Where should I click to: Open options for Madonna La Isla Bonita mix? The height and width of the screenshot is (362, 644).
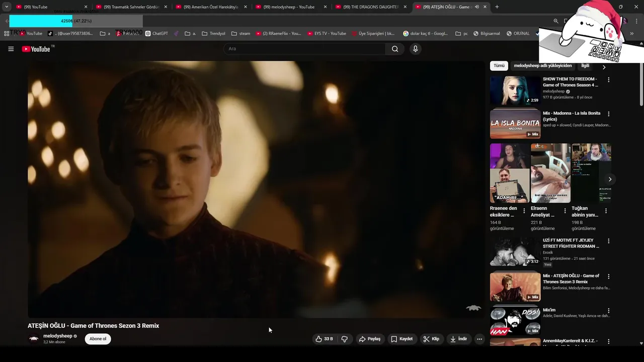(x=609, y=114)
